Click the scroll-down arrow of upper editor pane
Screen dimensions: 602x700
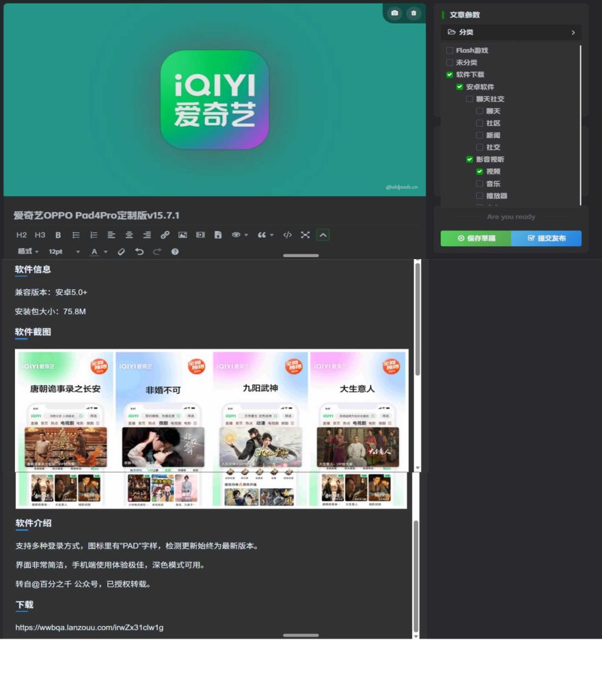[418, 468]
